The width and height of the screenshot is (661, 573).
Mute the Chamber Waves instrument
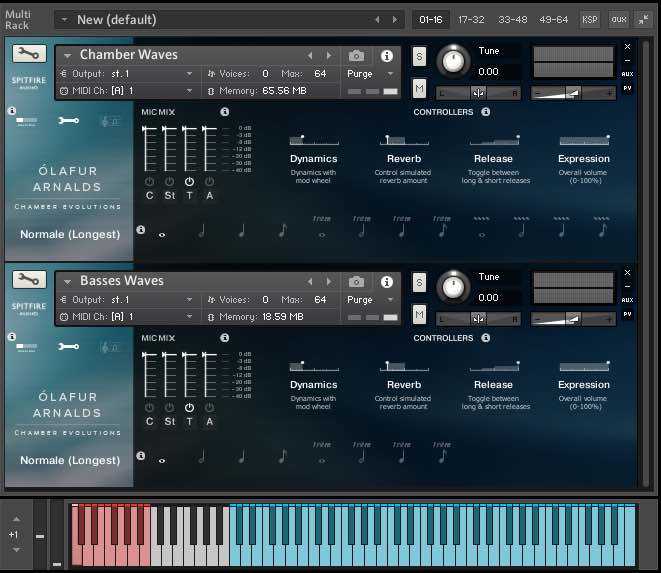click(x=419, y=89)
